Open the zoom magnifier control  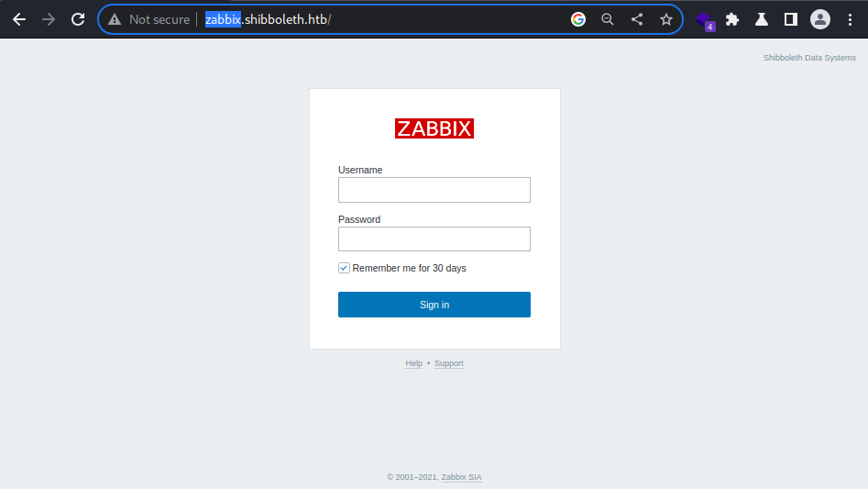608,19
